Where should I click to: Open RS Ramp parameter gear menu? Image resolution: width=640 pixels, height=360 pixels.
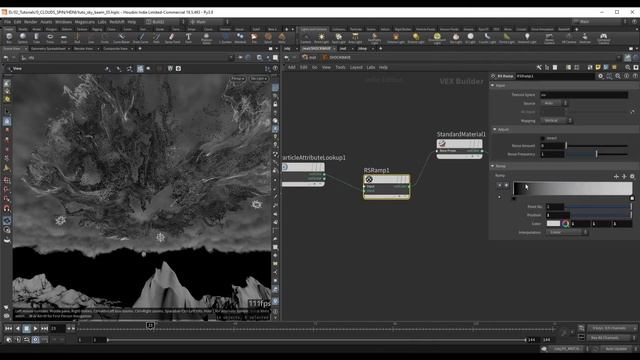(600, 76)
